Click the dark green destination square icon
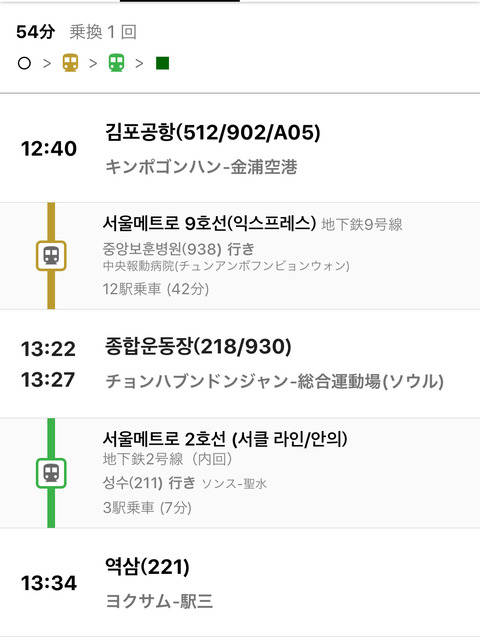The width and height of the screenshot is (480, 637). (x=162, y=63)
